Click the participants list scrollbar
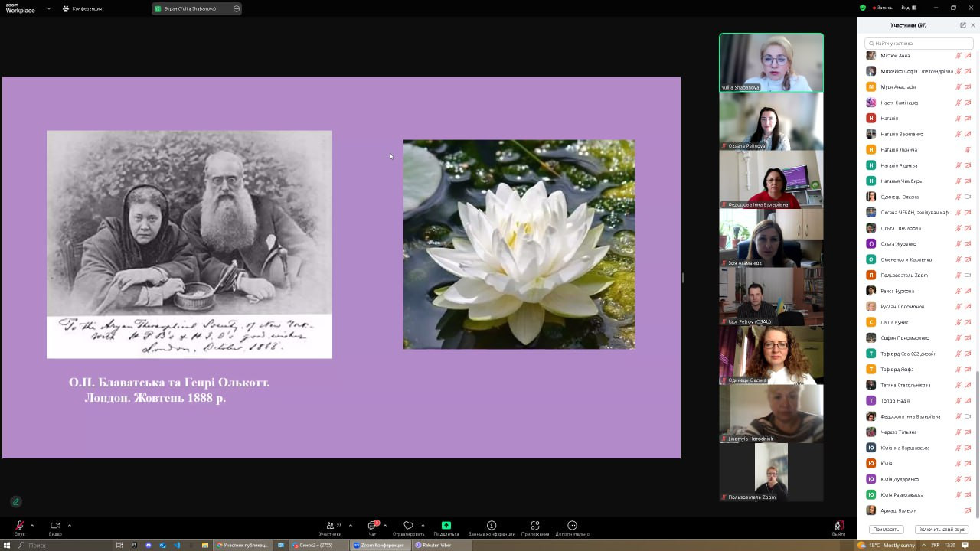 pyautogui.click(x=976, y=444)
